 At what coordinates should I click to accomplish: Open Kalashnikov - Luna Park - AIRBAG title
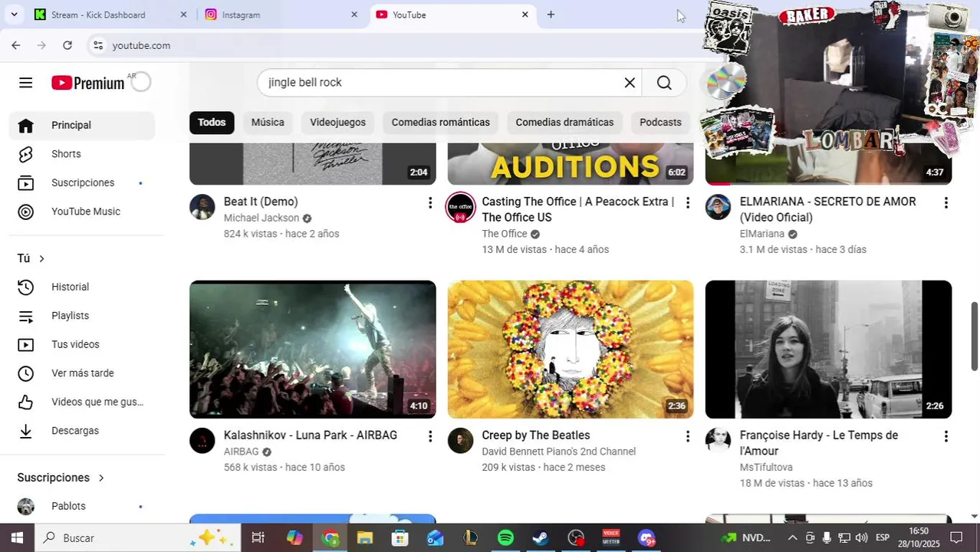click(311, 435)
